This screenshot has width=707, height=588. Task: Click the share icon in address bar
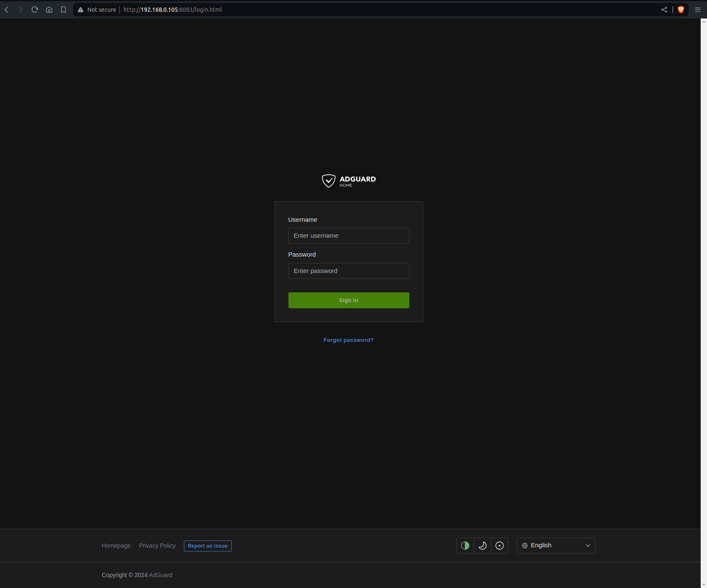coord(664,10)
